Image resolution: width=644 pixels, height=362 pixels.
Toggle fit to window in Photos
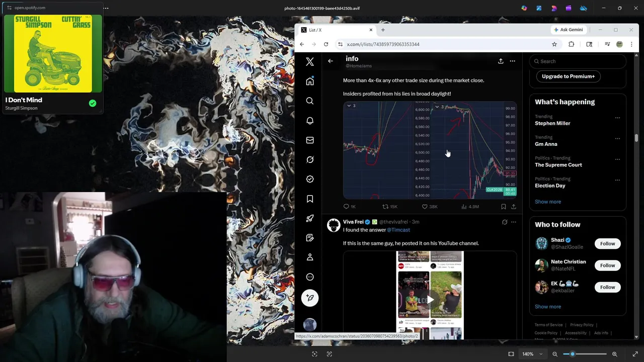(x=511, y=354)
